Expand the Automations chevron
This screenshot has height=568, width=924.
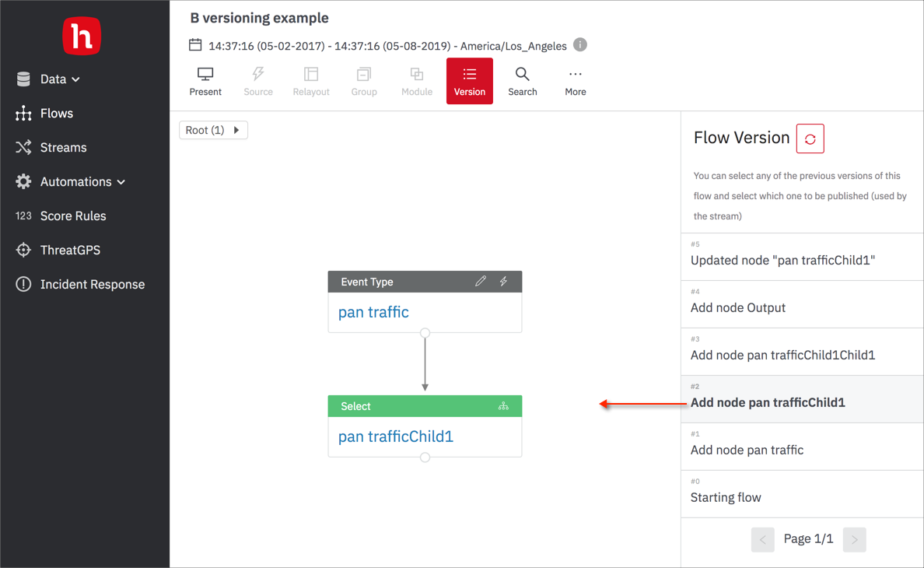[121, 182]
